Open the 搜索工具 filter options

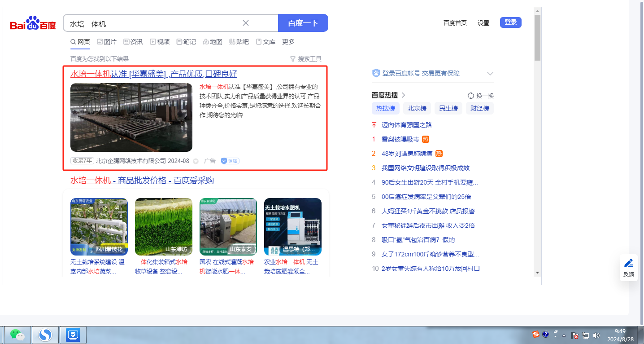[x=306, y=59]
